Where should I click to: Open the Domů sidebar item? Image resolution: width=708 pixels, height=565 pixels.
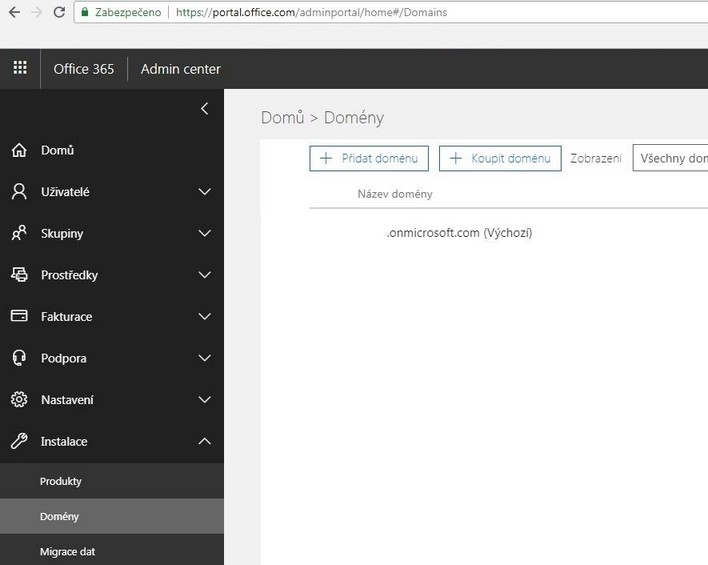(x=112, y=150)
